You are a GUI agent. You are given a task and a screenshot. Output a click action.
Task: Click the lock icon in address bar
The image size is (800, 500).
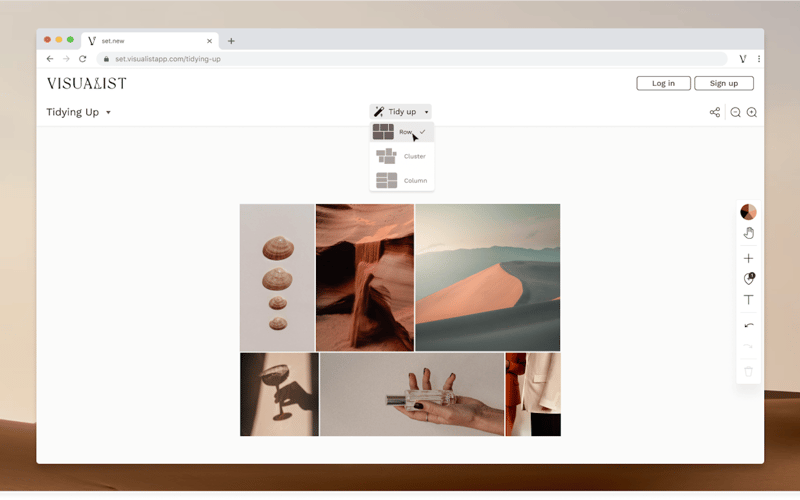pyautogui.click(x=106, y=59)
